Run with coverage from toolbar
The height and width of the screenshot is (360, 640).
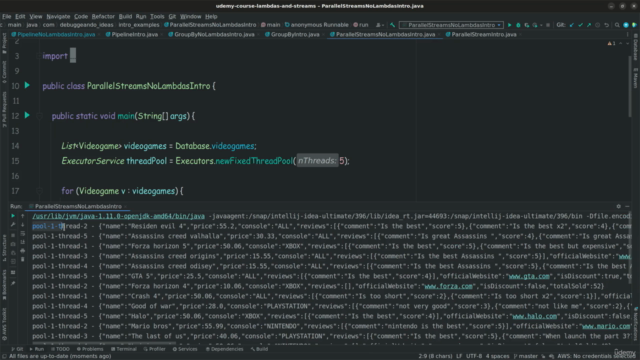[527, 25]
